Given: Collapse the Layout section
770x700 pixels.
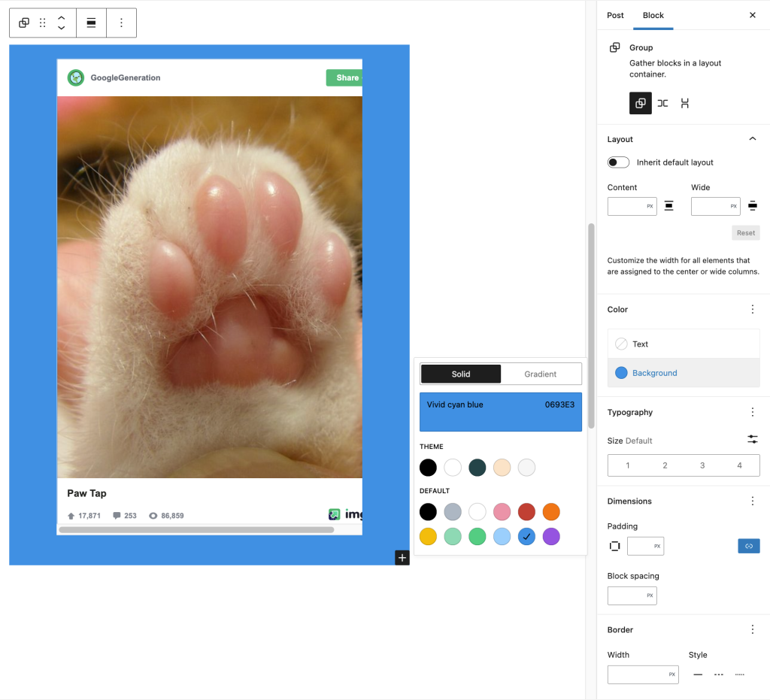Looking at the screenshot, I should tap(752, 138).
